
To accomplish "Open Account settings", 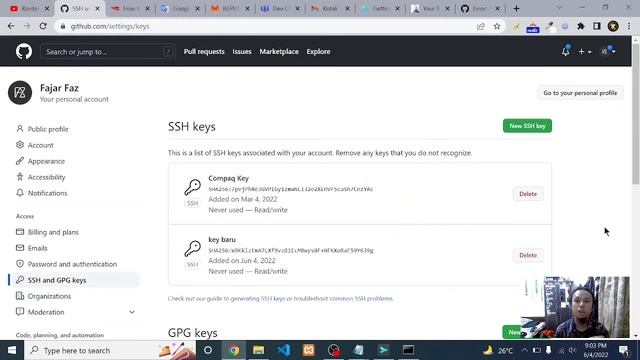I will coord(40,145).
